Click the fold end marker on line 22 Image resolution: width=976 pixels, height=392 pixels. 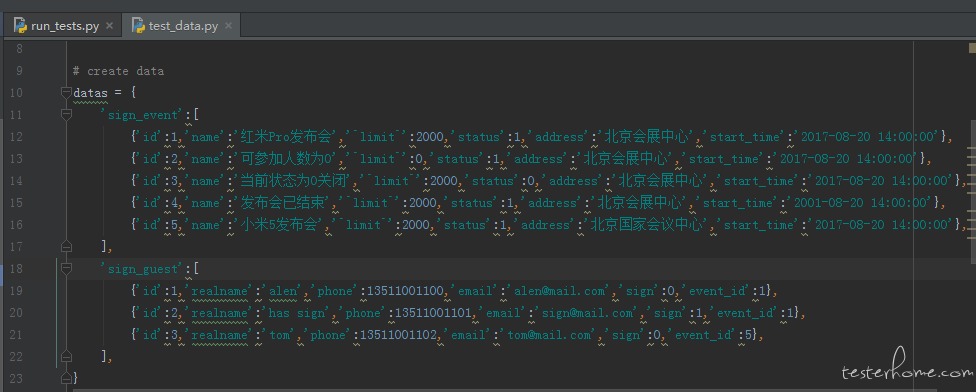click(x=66, y=357)
